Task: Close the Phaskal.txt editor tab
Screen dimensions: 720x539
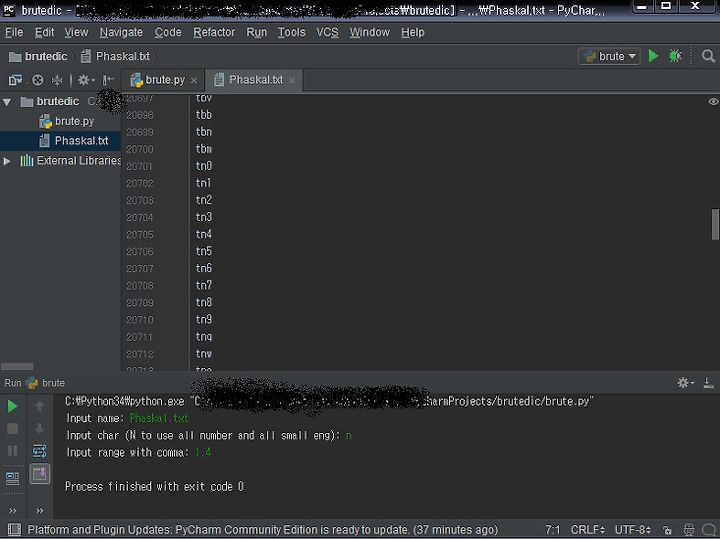Action: [292, 80]
